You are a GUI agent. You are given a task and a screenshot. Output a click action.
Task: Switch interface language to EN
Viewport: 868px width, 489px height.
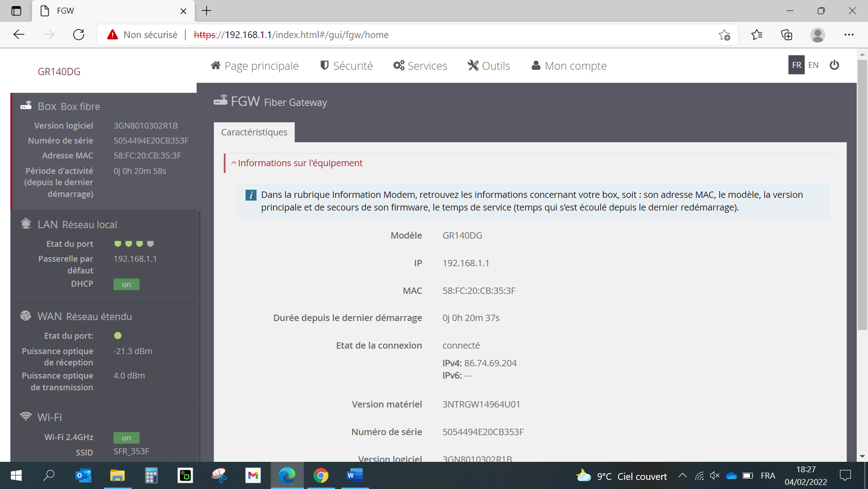click(813, 65)
